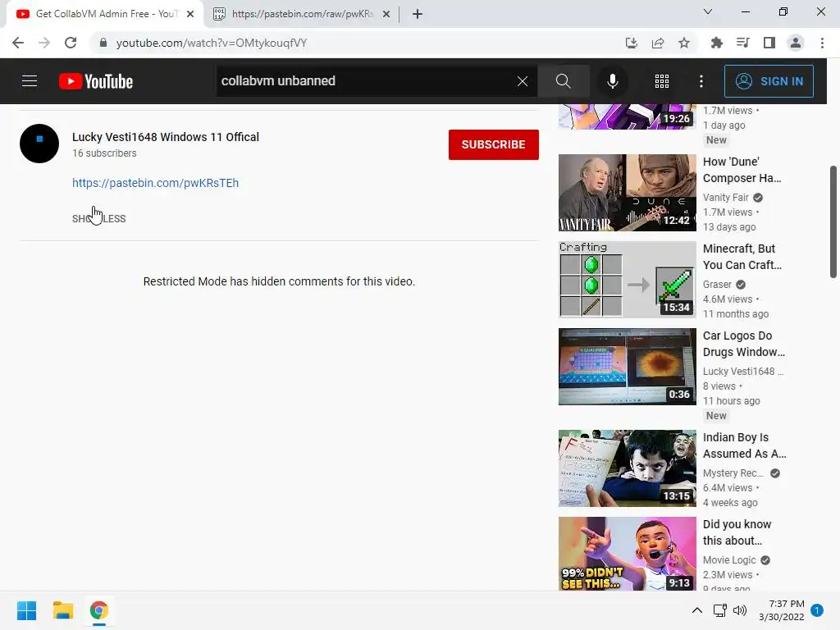Show hidden tray icons chevron

[x=697, y=610]
